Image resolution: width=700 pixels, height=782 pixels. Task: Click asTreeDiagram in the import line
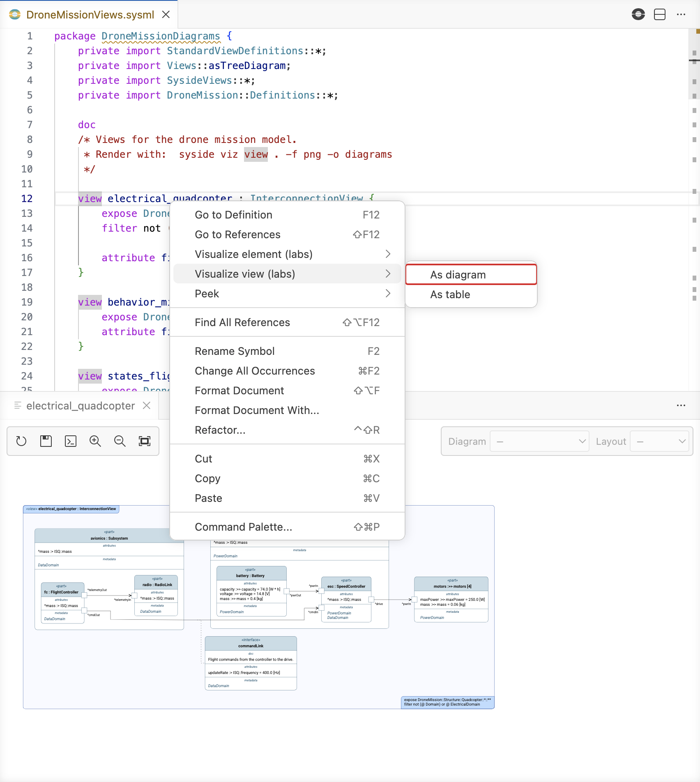coord(247,66)
